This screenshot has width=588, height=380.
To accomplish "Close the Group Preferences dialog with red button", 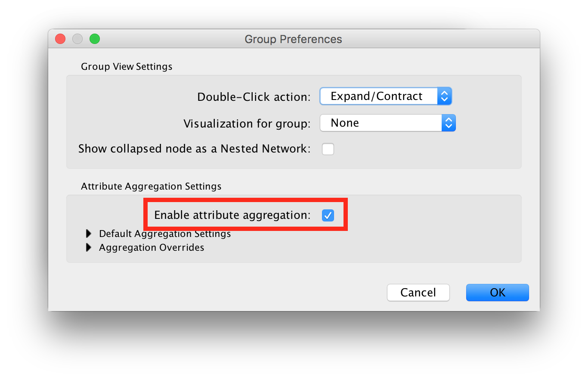I will (x=60, y=39).
